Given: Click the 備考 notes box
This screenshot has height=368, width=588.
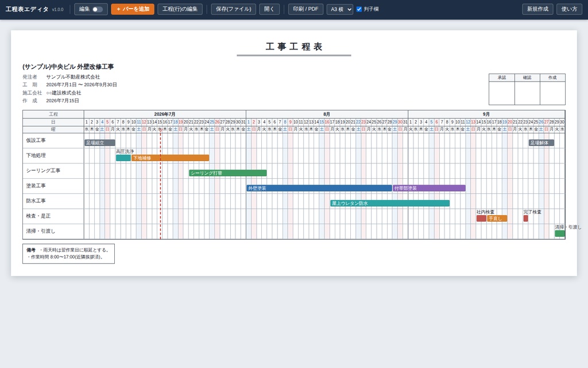Looking at the screenshot, I should pos(69,254).
